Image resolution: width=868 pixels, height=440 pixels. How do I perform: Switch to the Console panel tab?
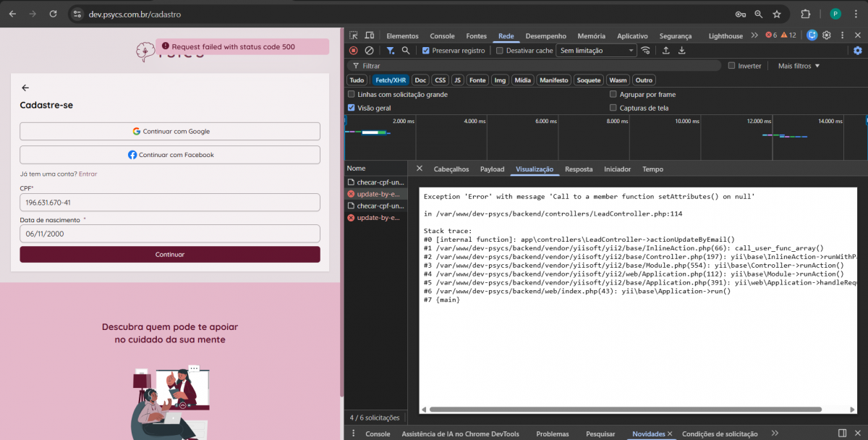tap(442, 36)
